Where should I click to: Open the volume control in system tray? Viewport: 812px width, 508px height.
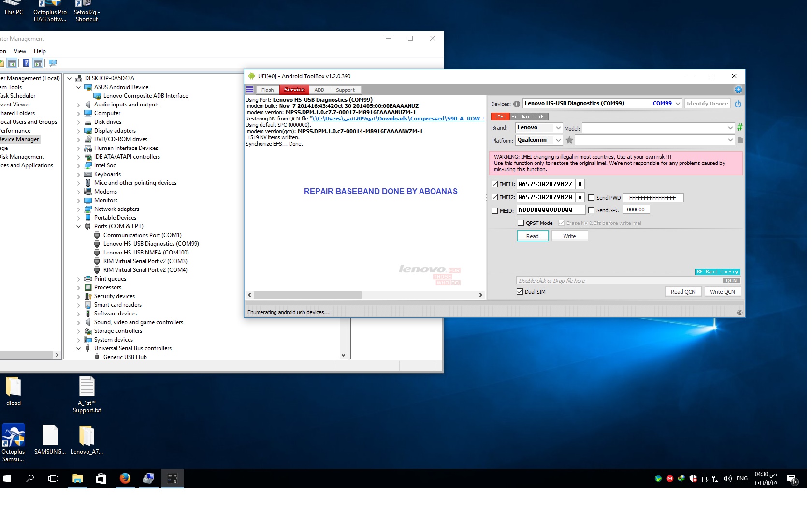pos(727,478)
